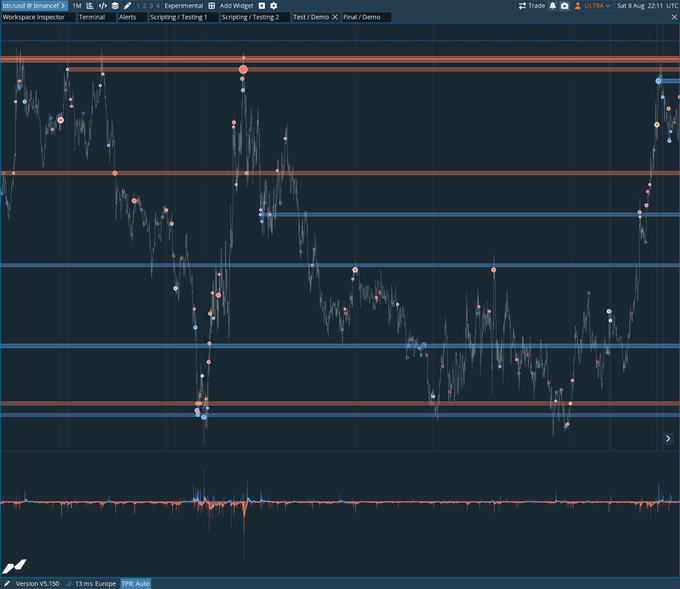Open the Trade panel

coord(532,6)
